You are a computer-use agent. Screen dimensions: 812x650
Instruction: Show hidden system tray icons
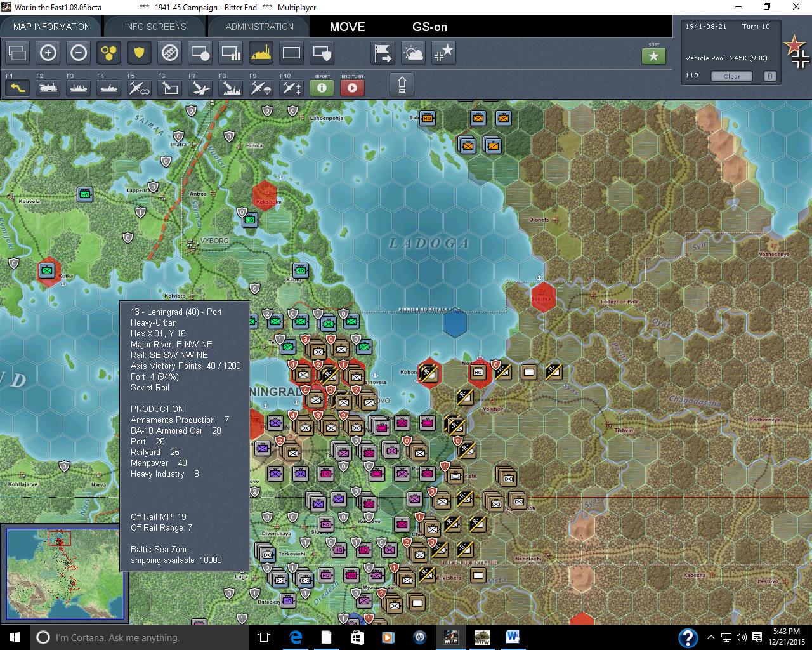pos(711,637)
